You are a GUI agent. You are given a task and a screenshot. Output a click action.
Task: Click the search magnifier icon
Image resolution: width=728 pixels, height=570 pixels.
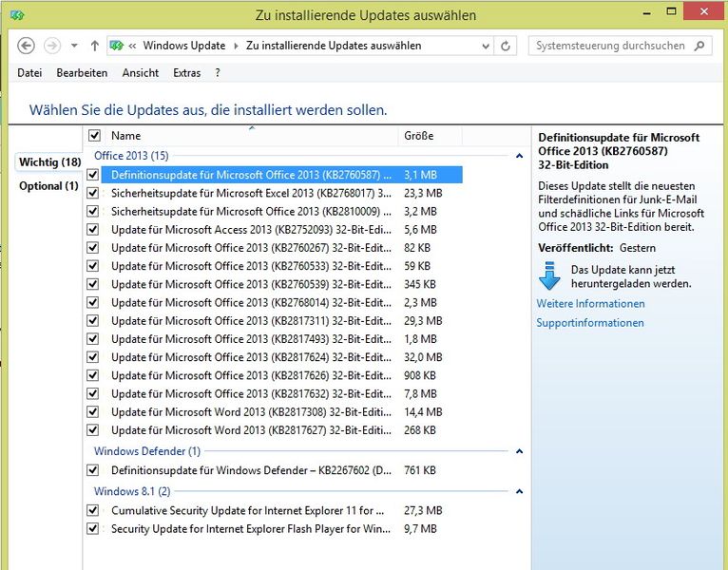699,46
